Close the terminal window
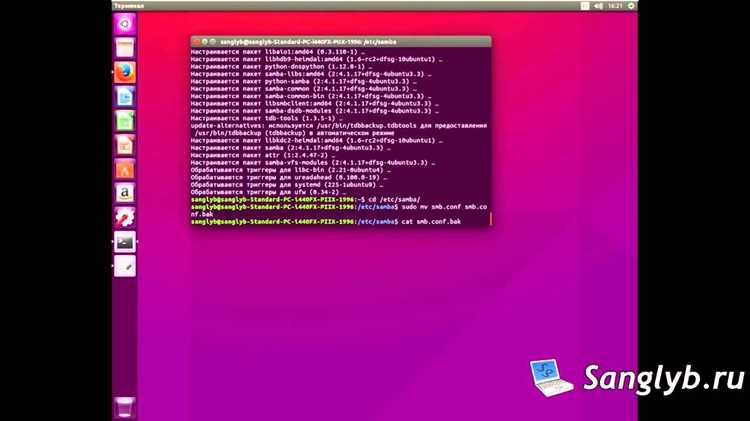The image size is (750, 421). [x=197, y=42]
